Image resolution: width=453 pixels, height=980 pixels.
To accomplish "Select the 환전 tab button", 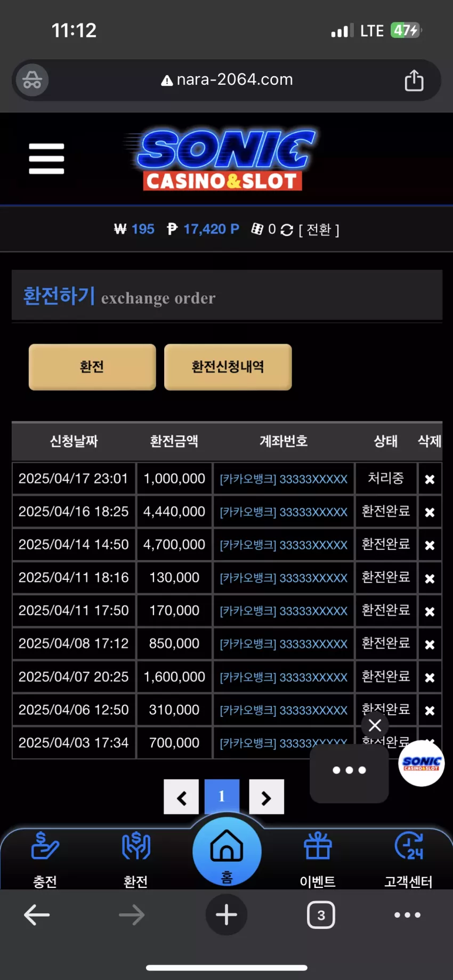I will 92,367.
